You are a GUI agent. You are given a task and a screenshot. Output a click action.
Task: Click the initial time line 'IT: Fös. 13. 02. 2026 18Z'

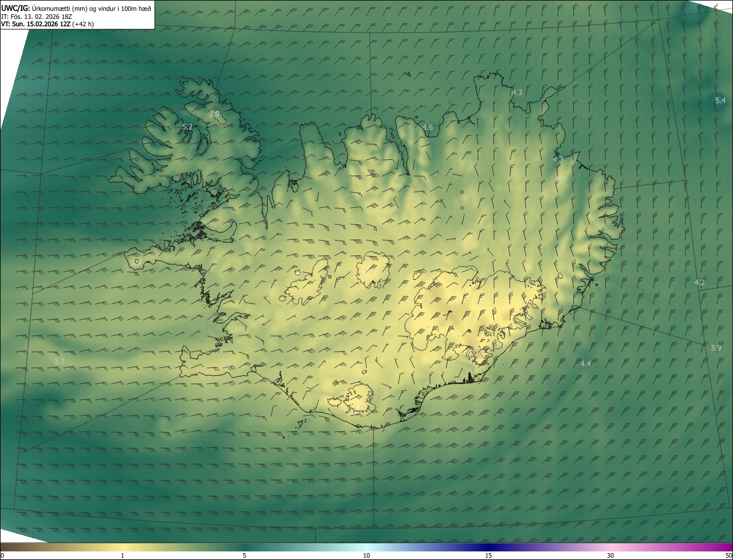(36, 16)
